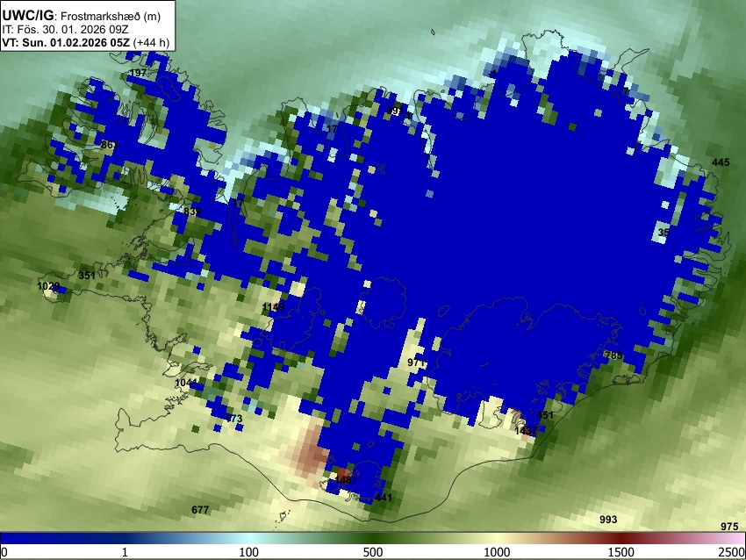
Task: Click the 1149 value label
Action: click(273, 307)
